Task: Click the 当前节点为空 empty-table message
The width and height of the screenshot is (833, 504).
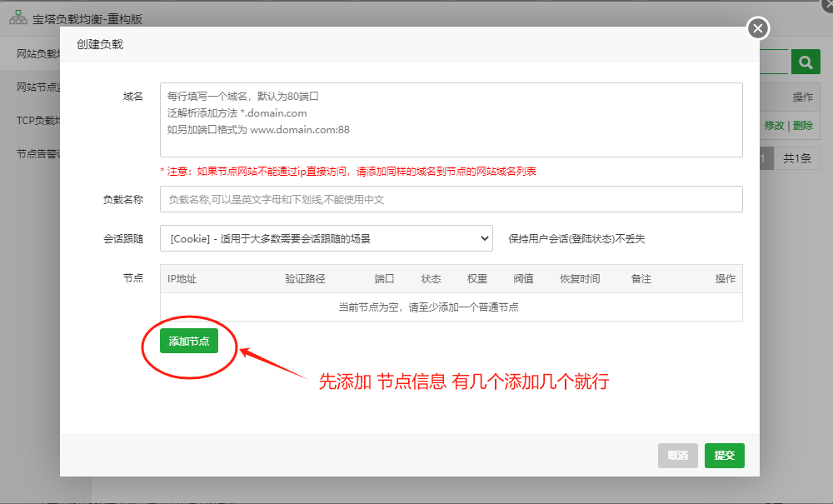Action: [x=429, y=307]
